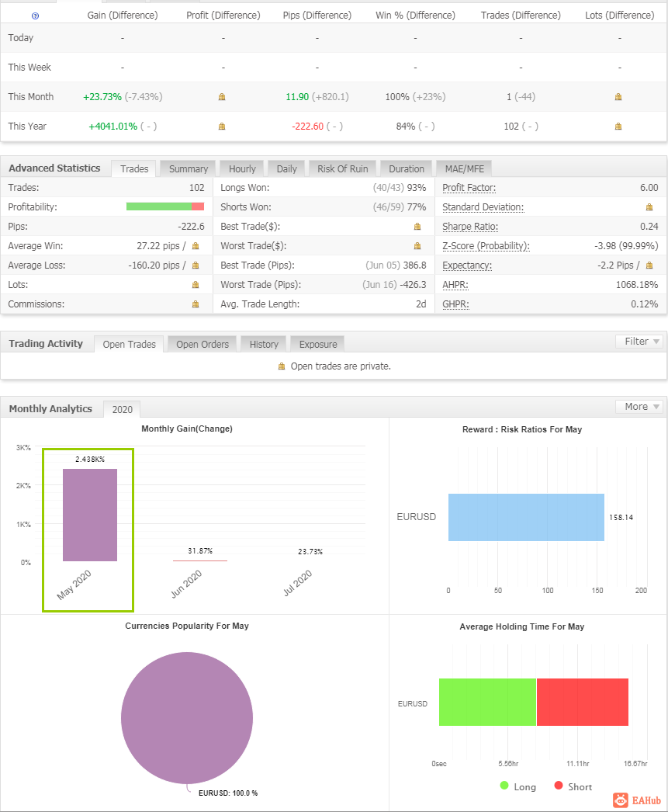Click the AHPR label link
Screen dimensions: 668x812
click(x=455, y=285)
